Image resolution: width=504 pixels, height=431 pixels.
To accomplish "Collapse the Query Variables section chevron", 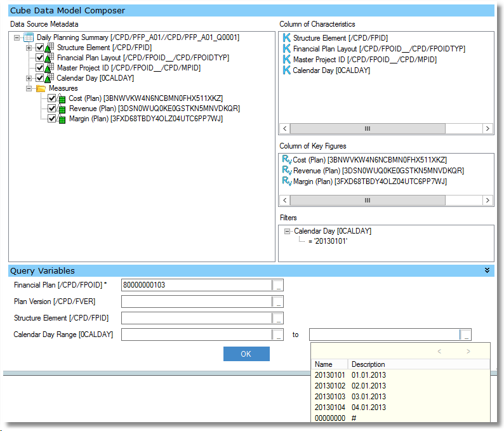I will click(487, 270).
